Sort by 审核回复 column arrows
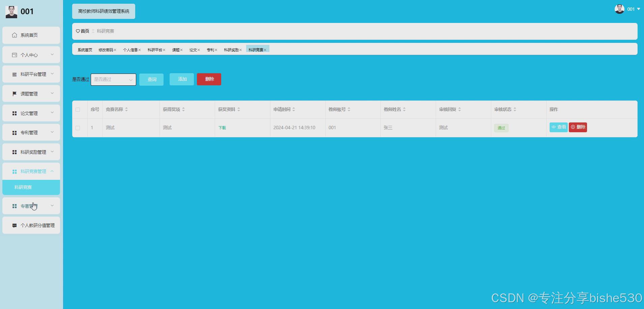The image size is (644, 309). (460, 110)
